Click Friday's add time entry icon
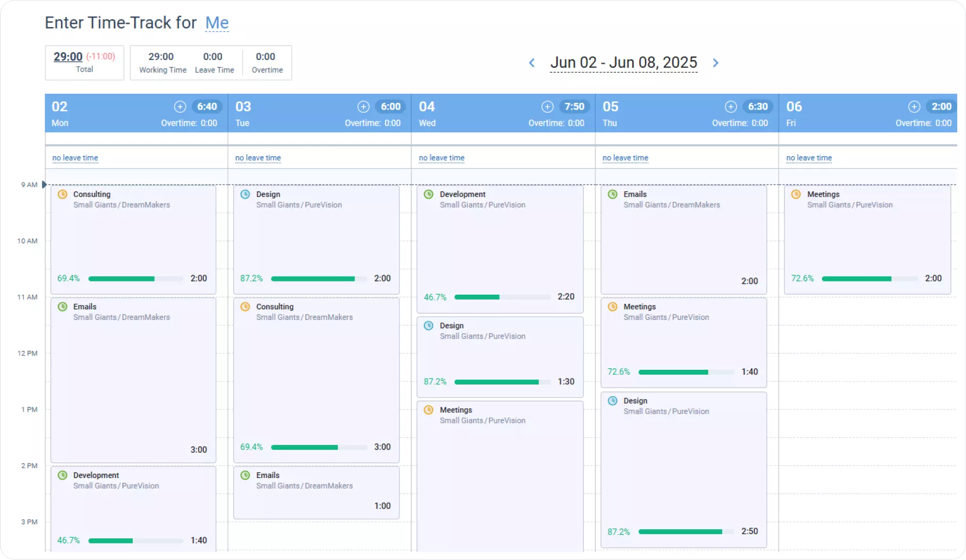The height and width of the screenshot is (560, 966). point(913,106)
